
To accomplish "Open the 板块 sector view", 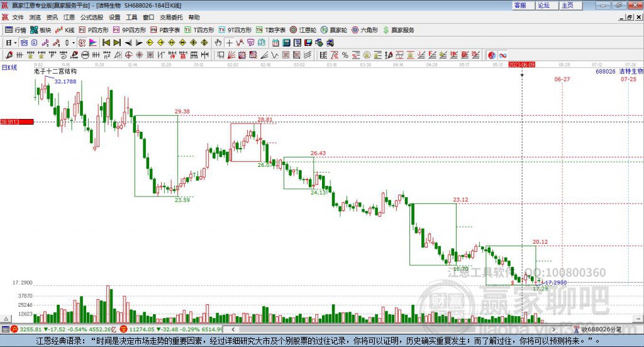I will tap(40, 30).
